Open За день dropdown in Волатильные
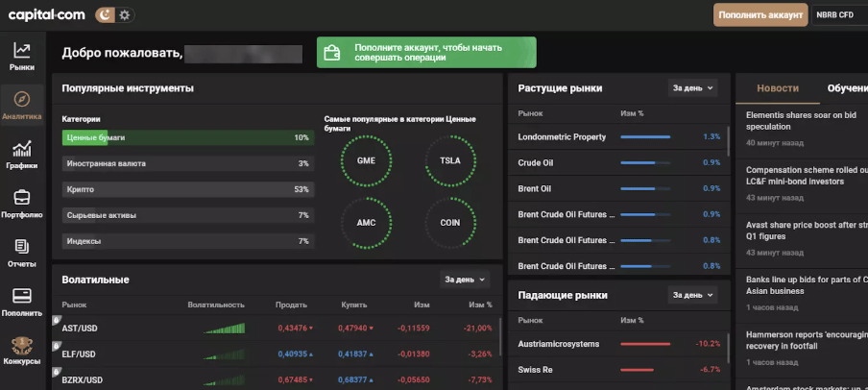868x390 pixels. pyautogui.click(x=465, y=280)
